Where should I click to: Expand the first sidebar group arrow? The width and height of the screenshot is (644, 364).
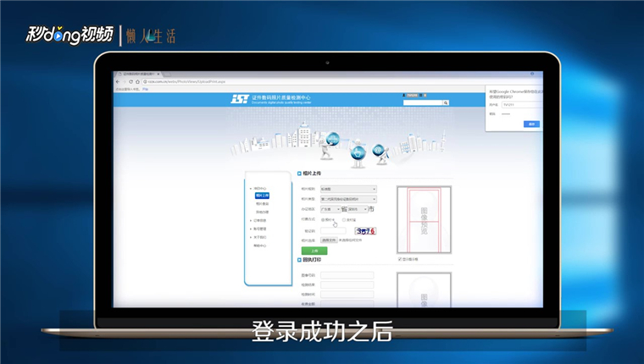click(251, 189)
